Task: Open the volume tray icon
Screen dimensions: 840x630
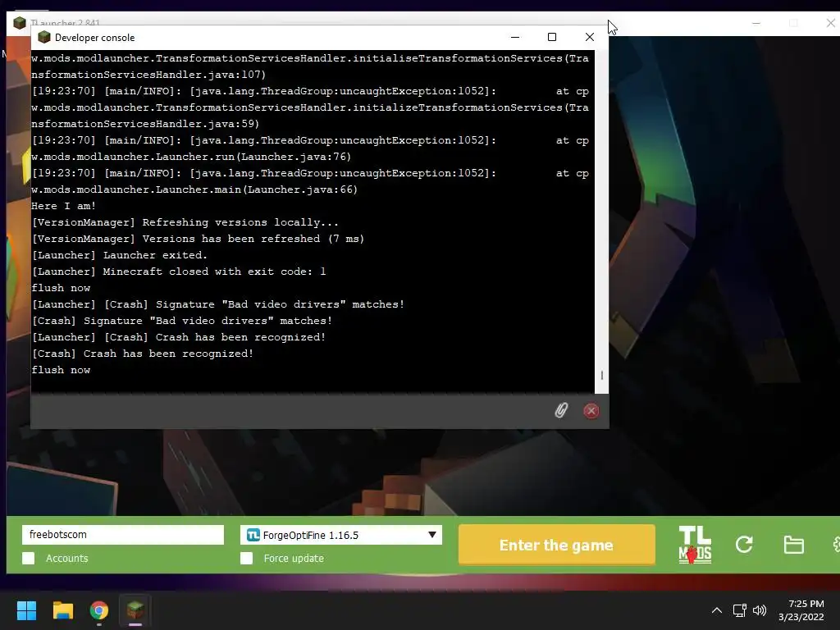Action: (760, 610)
